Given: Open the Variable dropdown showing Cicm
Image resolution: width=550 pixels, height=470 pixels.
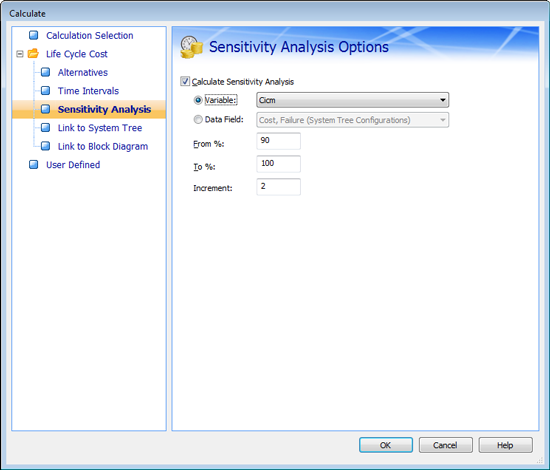Looking at the screenshot, I should [353, 100].
